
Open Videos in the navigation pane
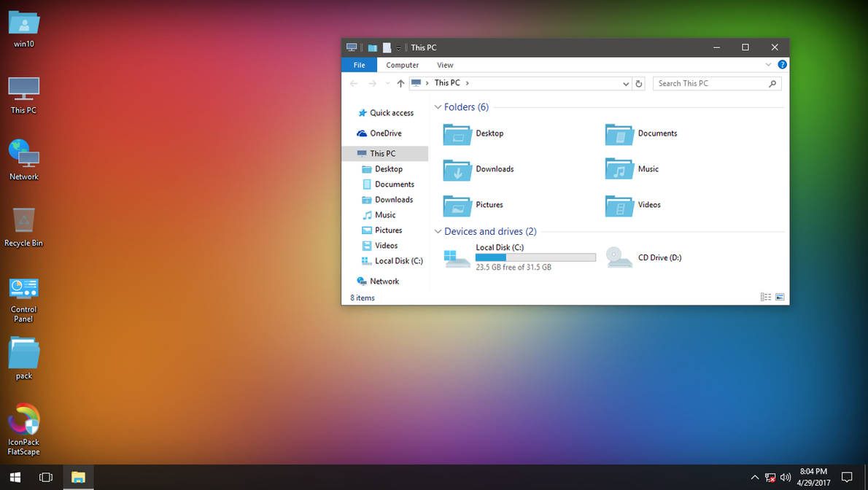tap(385, 246)
